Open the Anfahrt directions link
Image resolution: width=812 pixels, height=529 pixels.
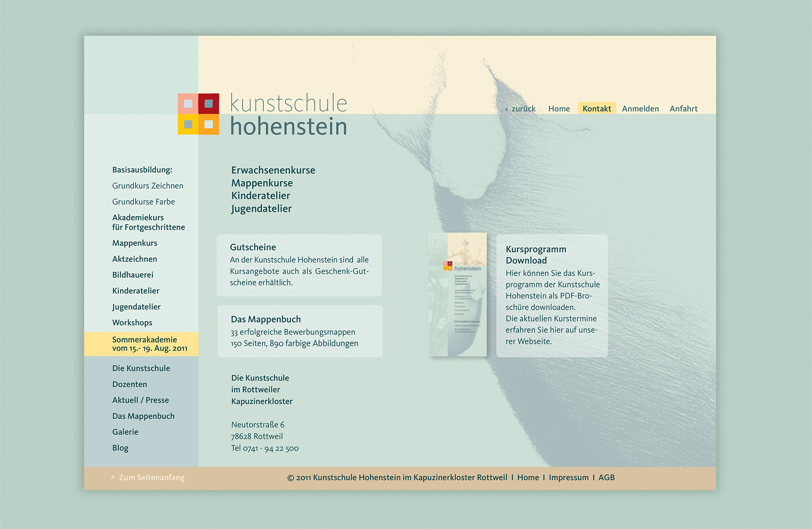683,109
